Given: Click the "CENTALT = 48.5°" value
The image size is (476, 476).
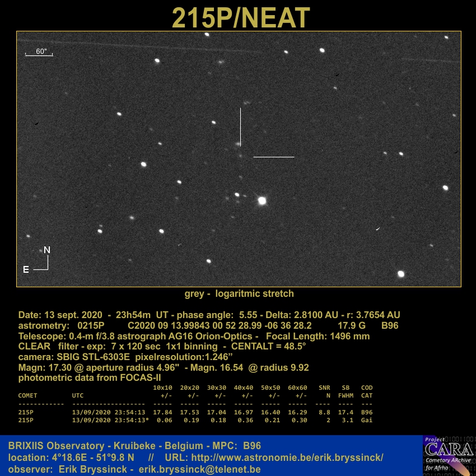Looking at the screenshot, I should coord(268,347).
